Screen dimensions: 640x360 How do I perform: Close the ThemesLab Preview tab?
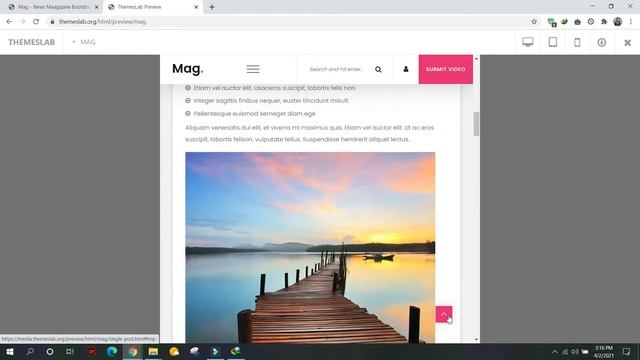[x=196, y=7]
